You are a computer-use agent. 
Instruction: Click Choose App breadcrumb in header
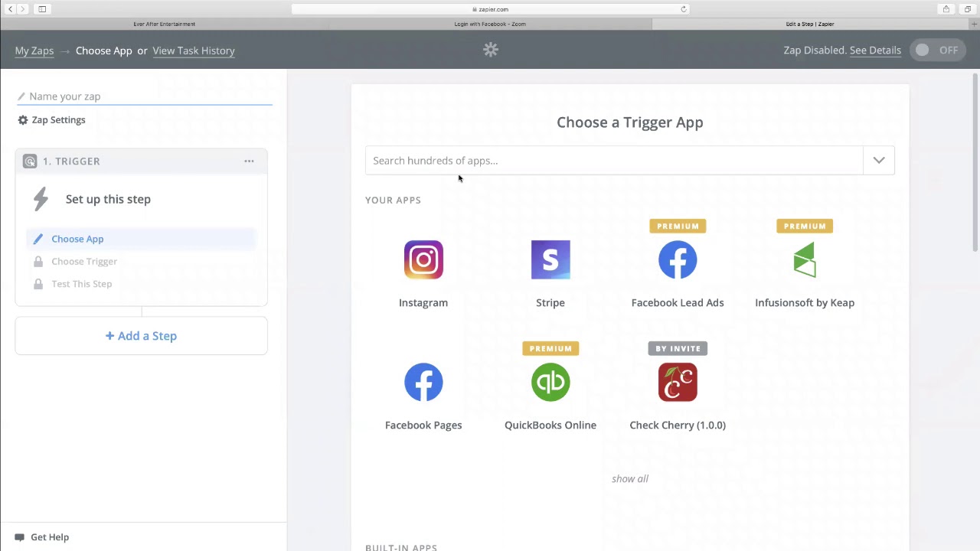click(x=104, y=51)
